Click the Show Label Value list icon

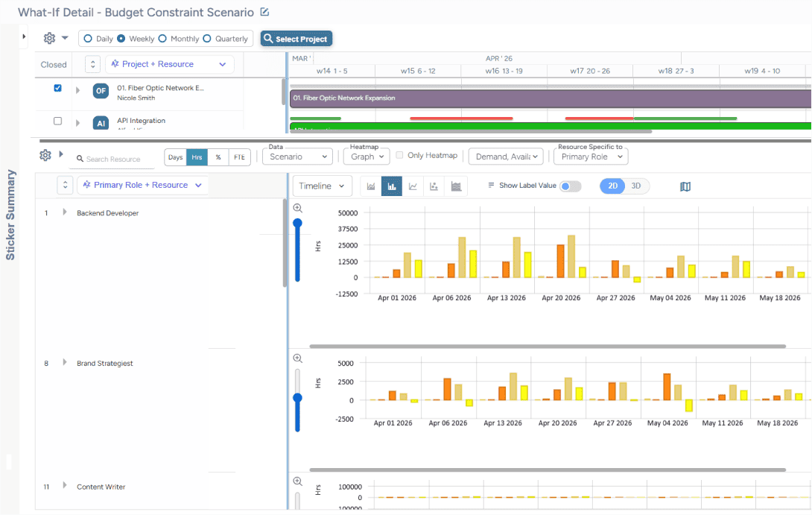[x=491, y=186]
